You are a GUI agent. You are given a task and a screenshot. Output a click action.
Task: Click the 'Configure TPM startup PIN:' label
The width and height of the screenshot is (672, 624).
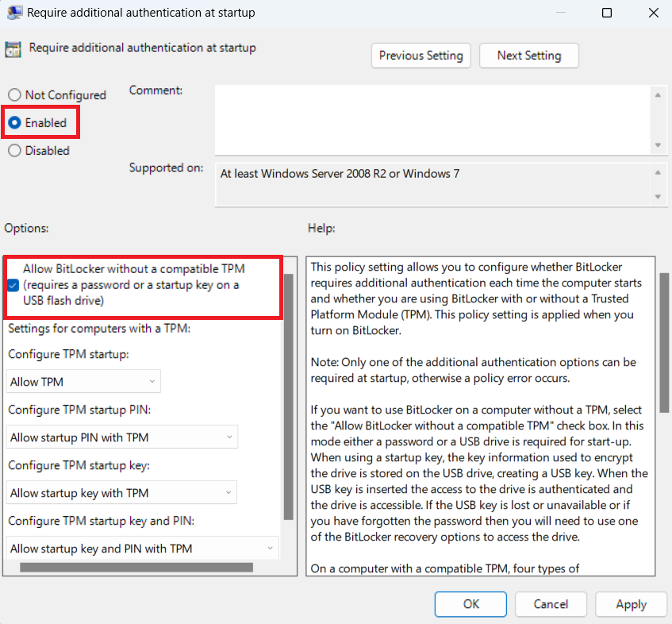pyautogui.click(x=79, y=410)
